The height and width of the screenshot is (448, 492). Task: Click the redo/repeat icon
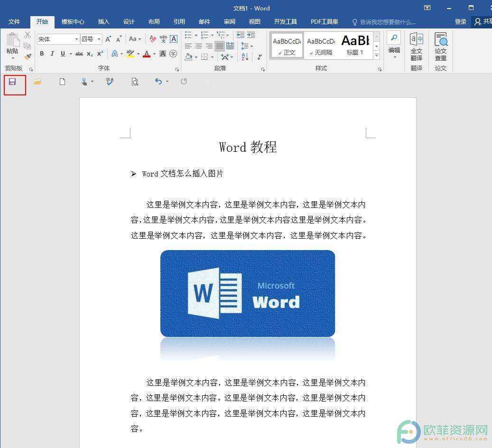(184, 82)
